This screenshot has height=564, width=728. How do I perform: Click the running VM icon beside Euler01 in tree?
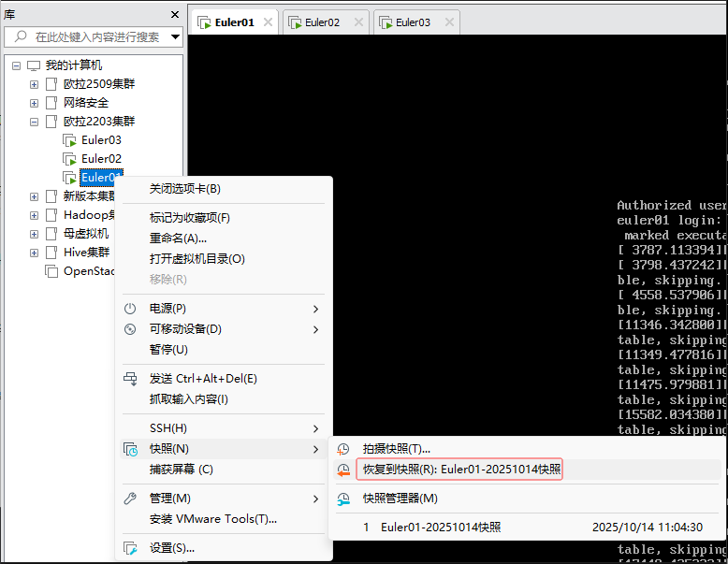click(69, 178)
